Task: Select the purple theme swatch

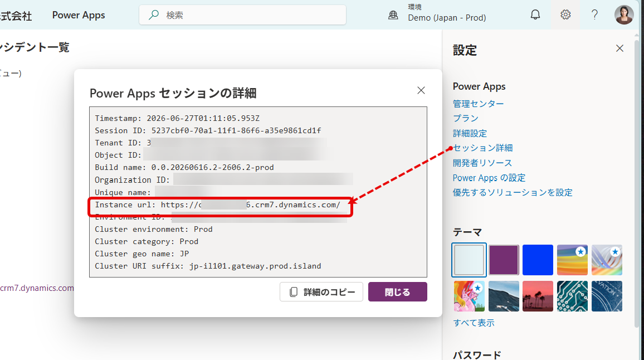Action: pos(504,260)
